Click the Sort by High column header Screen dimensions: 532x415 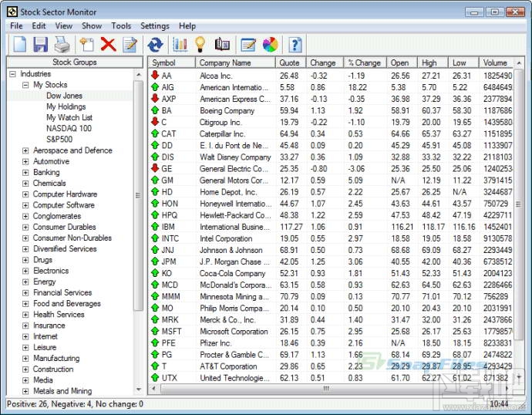point(433,62)
